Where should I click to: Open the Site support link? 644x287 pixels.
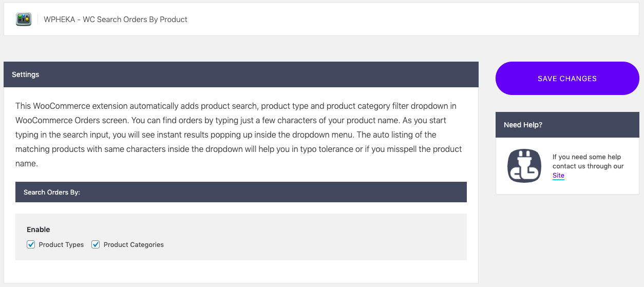coord(558,176)
